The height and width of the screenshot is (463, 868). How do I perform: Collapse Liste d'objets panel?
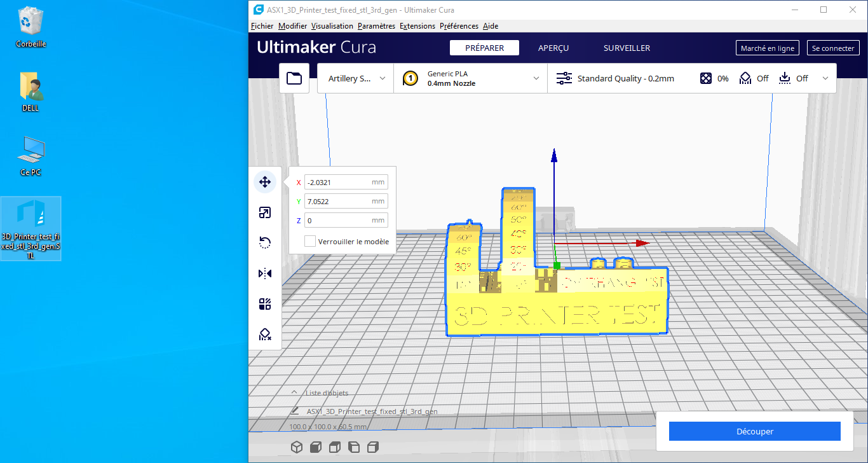294,393
